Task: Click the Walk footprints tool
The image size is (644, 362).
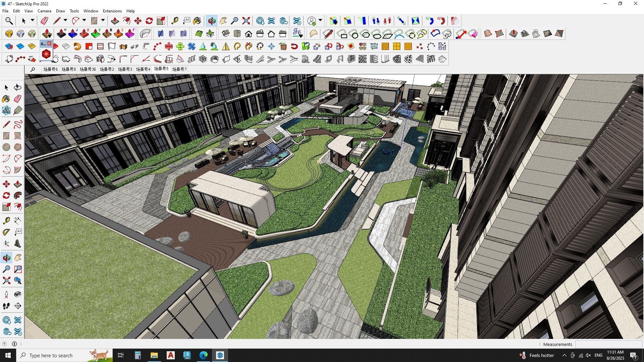Action: 6,306
